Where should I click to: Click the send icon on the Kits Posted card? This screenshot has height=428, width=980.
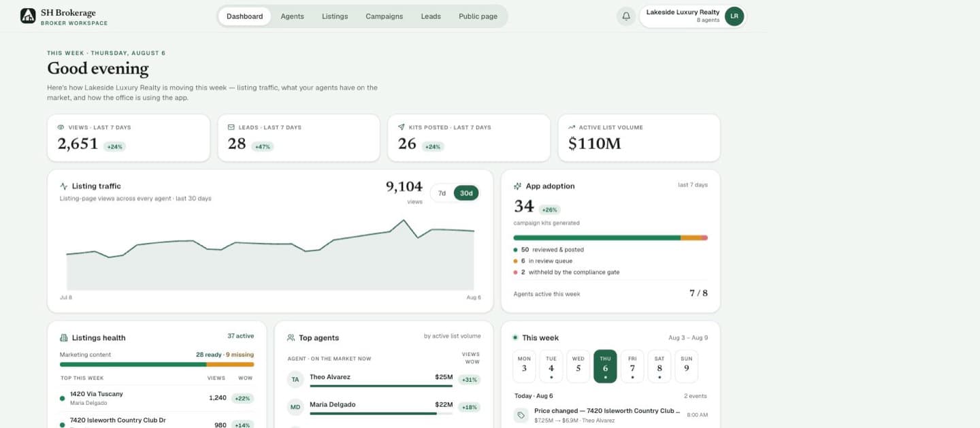tap(402, 127)
